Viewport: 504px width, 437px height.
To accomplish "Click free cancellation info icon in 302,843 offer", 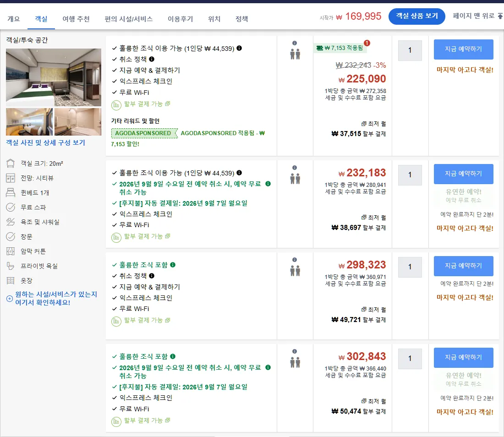I will click(x=268, y=367).
